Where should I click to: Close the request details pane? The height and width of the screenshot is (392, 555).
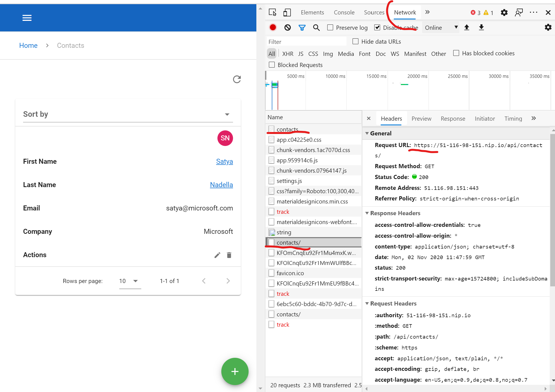point(369,118)
